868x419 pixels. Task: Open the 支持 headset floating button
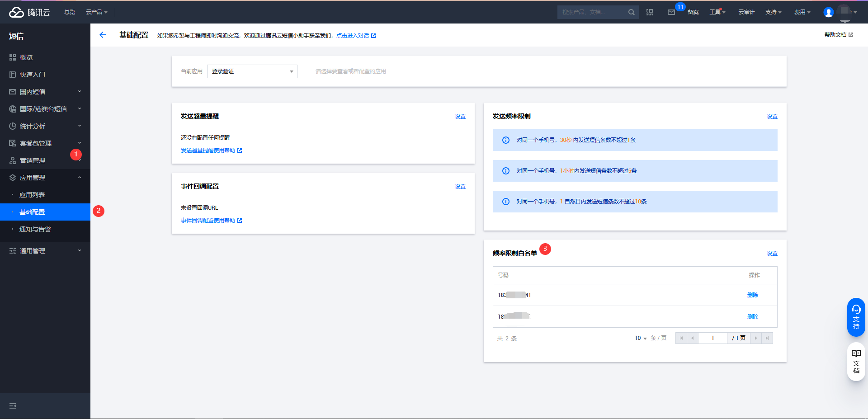click(856, 317)
